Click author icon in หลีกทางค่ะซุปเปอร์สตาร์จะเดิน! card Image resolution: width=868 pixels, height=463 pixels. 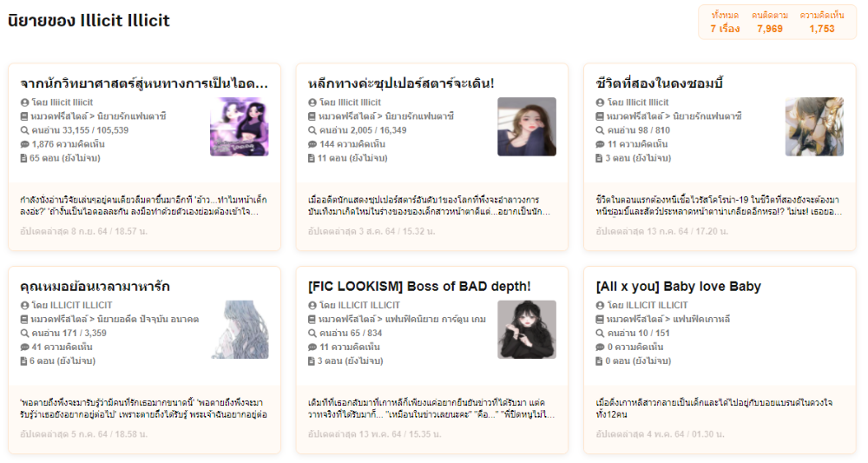[312, 103]
